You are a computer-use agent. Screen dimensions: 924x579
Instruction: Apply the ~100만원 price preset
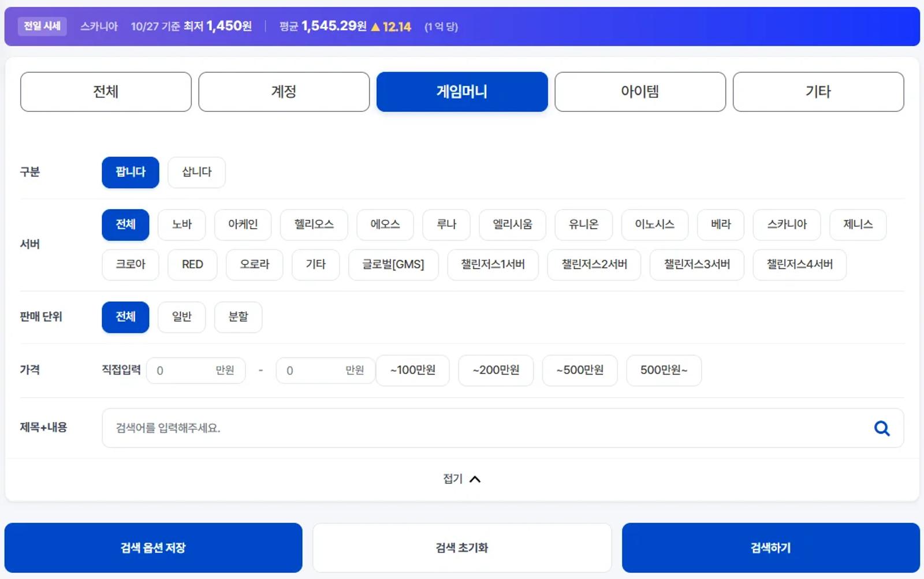pyautogui.click(x=412, y=370)
